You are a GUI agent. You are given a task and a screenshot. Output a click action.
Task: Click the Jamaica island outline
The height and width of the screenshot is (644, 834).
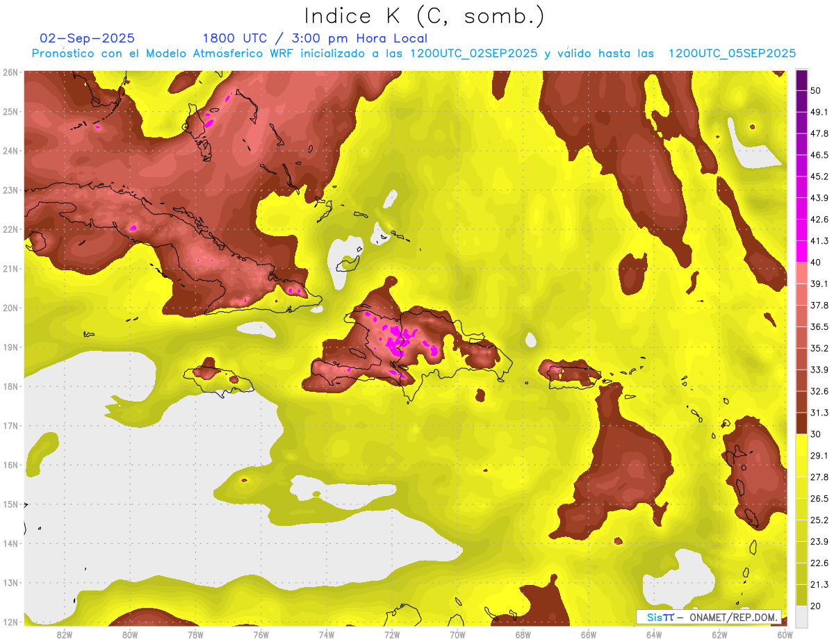(215, 381)
